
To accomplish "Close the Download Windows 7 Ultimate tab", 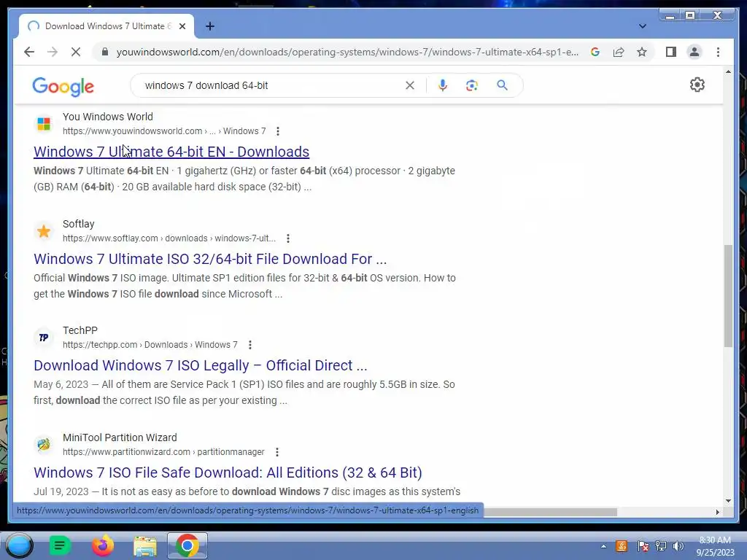I will 182,26.
